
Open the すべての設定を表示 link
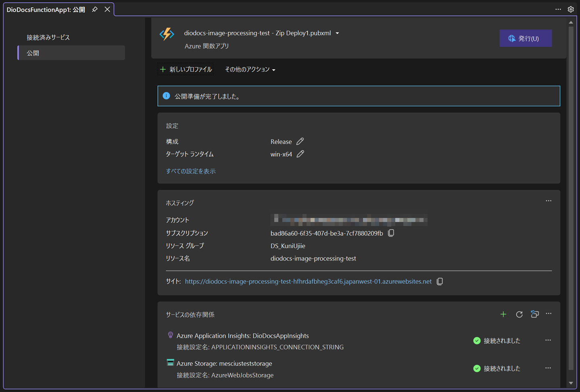[x=191, y=171]
